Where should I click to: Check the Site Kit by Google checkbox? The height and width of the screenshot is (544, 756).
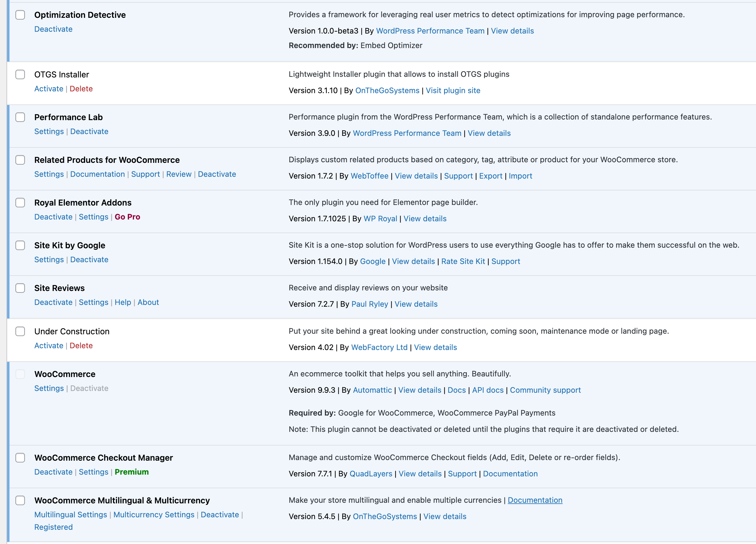(x=20, y=245)
